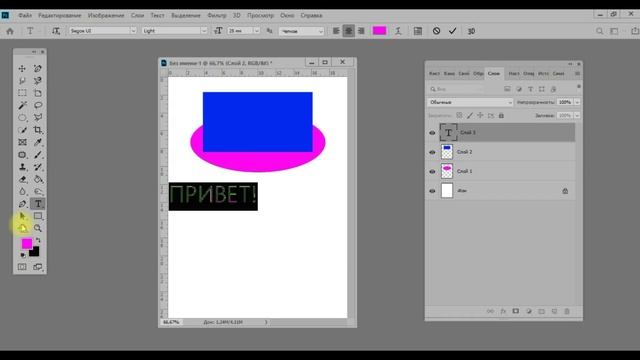Toggle lock all padlock in Layers panel
Image resolution: width=640 pixels, height=360 pixels.
(501, 116)
